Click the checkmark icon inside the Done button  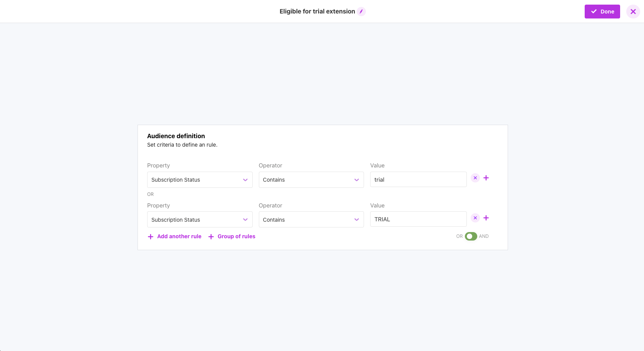click(x=593, y=12)
